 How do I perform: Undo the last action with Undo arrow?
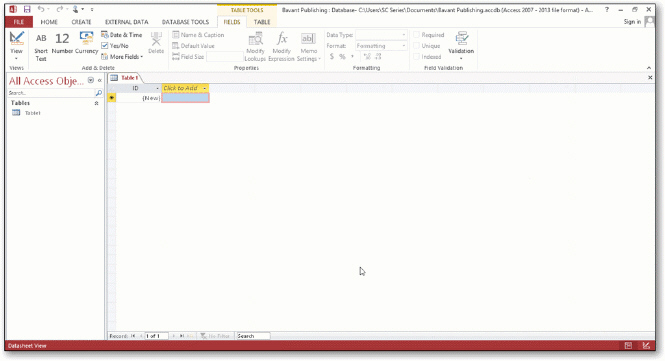pos(41,9)
